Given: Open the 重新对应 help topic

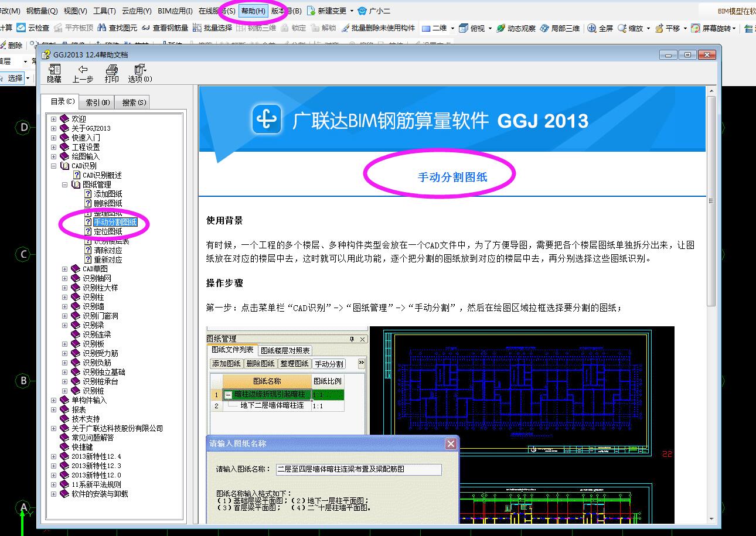Looking at the screenshot, I should (x=108, y=260).
